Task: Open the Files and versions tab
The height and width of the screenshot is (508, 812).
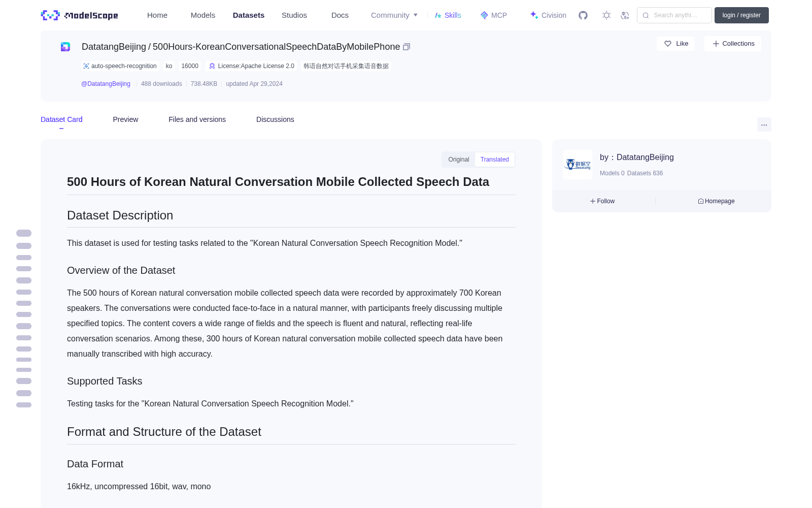Action: pyautogui.click(x=197, y=119)
